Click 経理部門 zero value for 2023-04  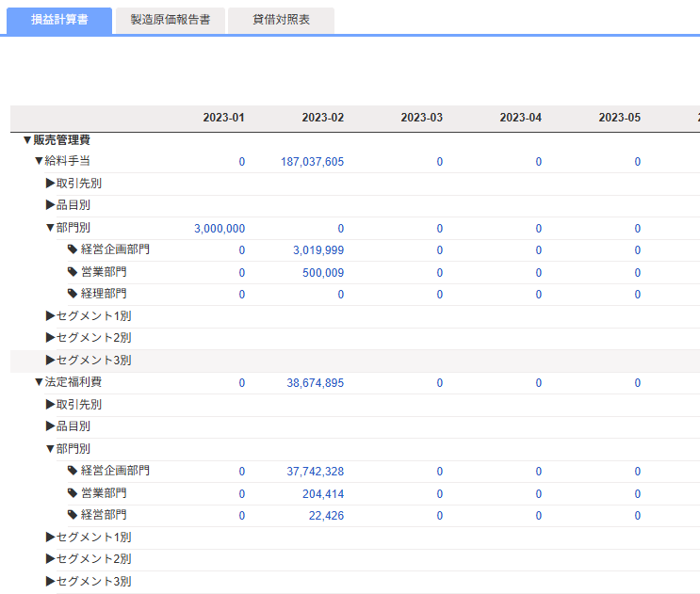[539, 295]
